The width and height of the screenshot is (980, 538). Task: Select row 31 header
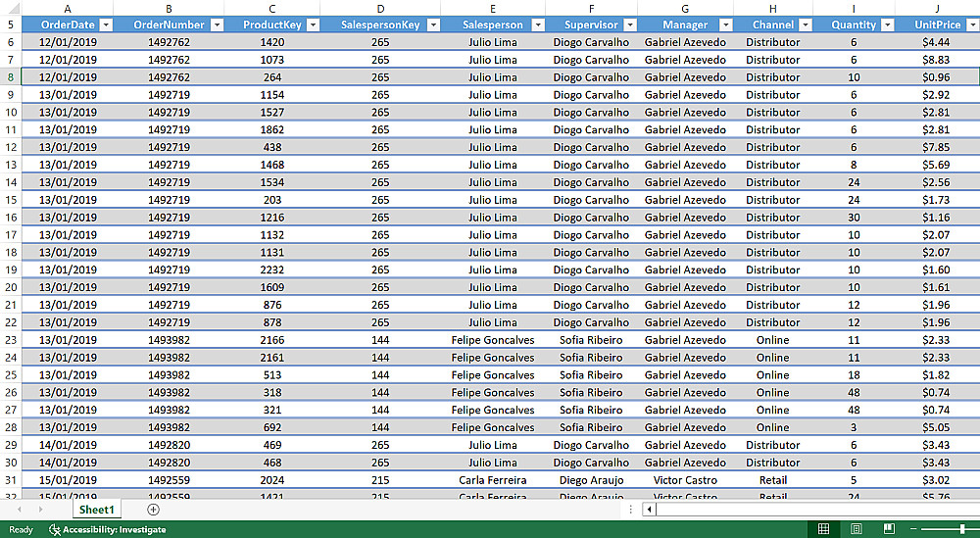[11, 480]
